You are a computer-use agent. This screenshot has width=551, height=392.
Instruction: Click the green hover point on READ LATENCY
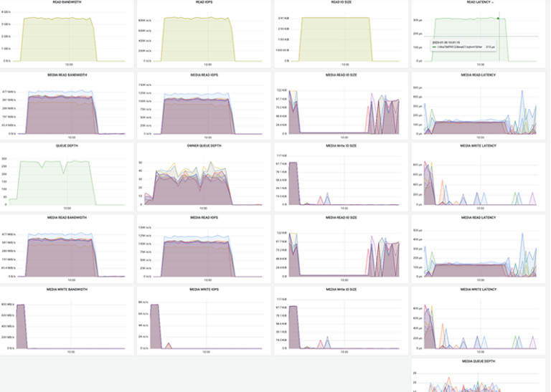[x=498, y=19]
